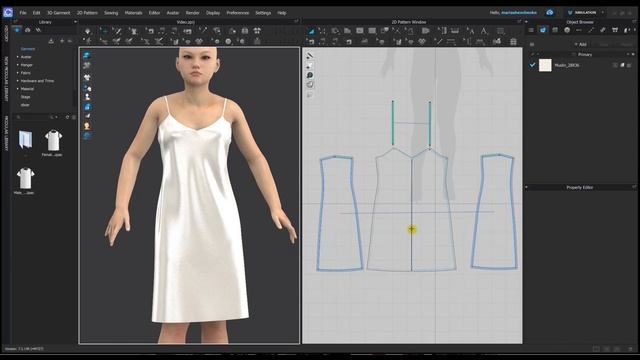The image size is (640, 360).
Task: Select the first blue Library tab icon
Action: 17,30
